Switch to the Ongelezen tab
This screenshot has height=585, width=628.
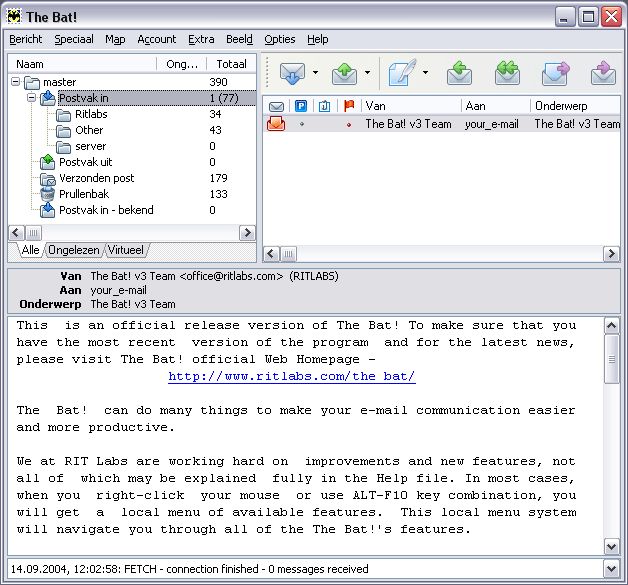point(73,250)
